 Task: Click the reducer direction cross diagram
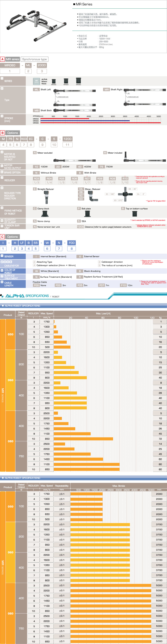coord(125,194)
